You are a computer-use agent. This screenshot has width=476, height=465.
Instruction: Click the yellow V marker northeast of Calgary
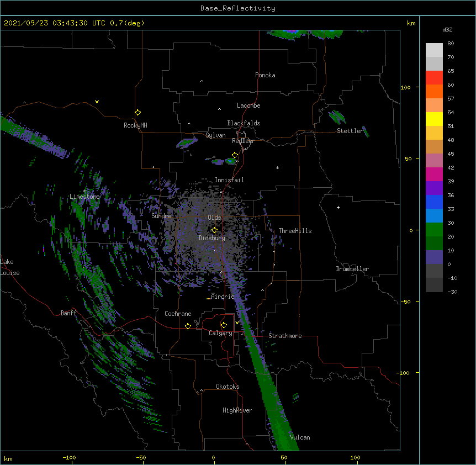237,322
